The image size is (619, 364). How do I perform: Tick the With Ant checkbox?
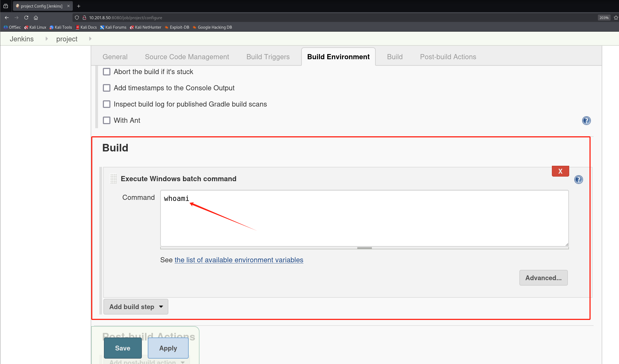point(107,120)
